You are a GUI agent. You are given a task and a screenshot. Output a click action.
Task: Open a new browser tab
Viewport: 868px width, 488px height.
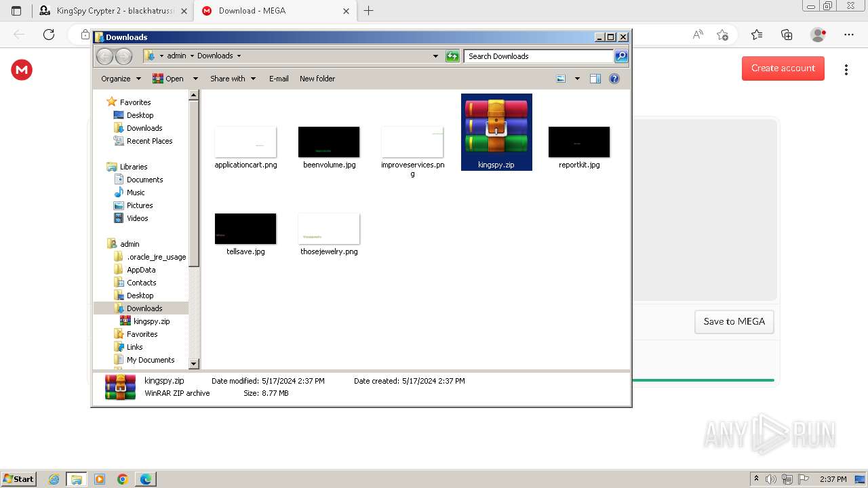pos(369,11)
